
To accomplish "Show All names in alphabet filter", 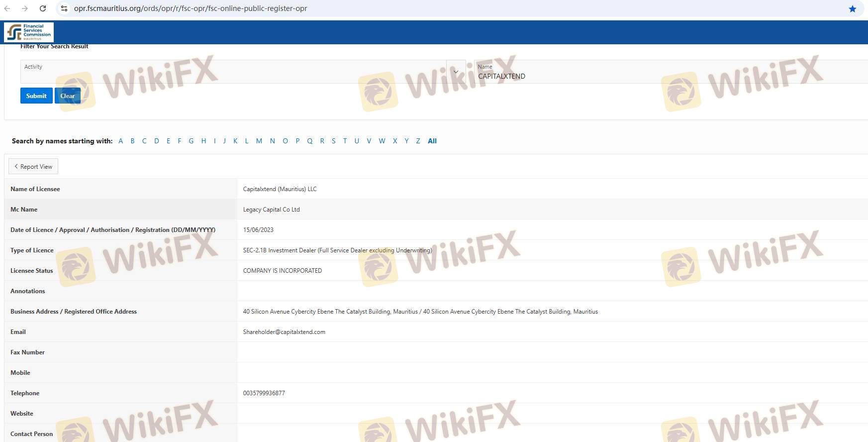I will (x=432, y=141).
